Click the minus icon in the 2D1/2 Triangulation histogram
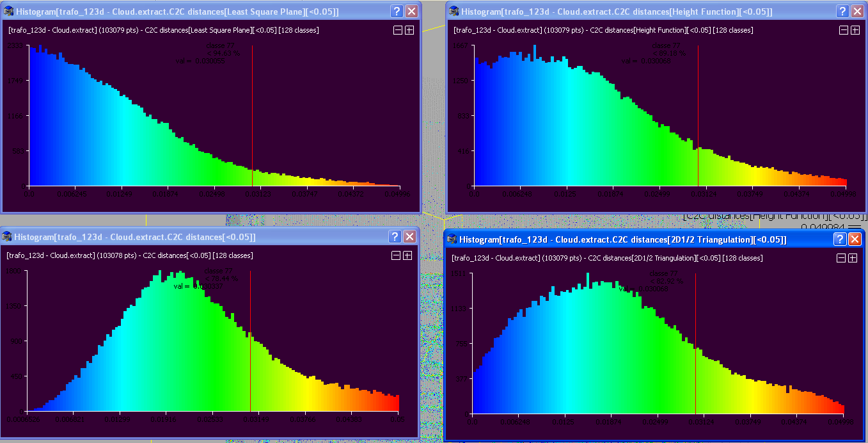 (x=841, y=258)
